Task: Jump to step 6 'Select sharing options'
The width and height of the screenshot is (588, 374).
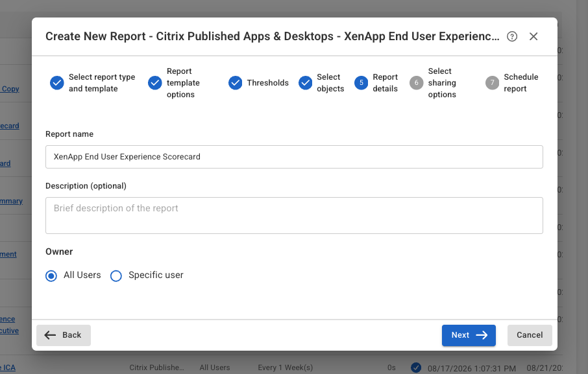Action: pyautogui.click(x=433, y=83)
